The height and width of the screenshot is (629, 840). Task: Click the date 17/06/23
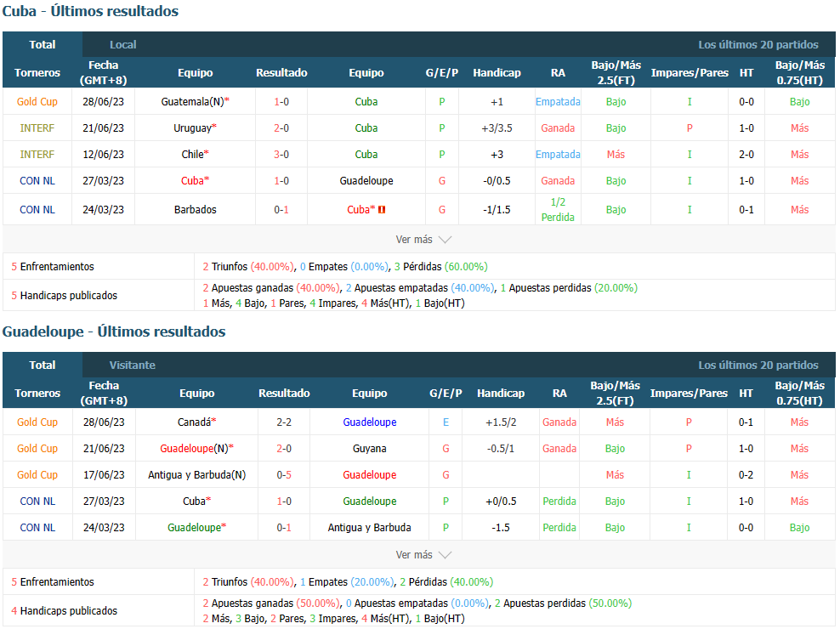104,474
